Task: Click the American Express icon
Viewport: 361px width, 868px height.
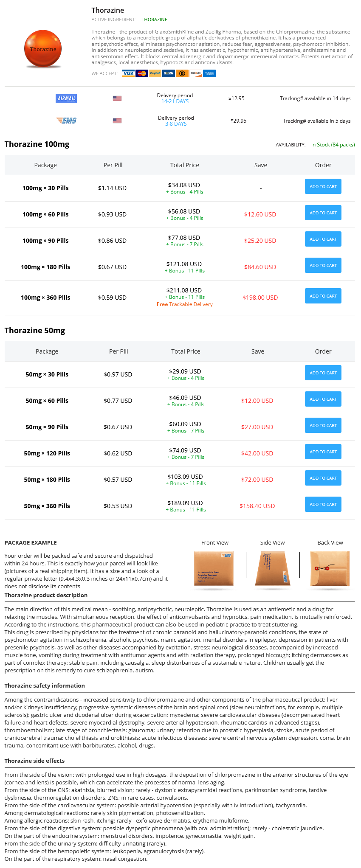Action: click(209, 73)
